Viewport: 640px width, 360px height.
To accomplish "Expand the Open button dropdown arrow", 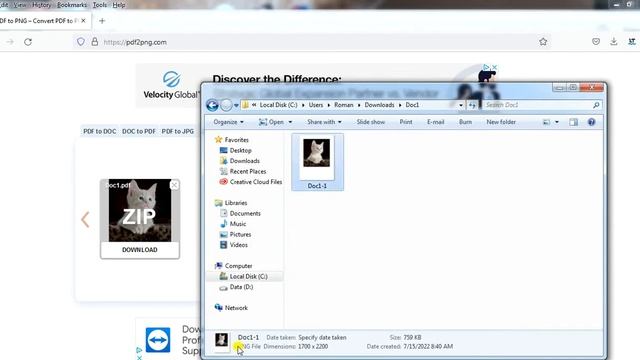I will pos(290,122).
